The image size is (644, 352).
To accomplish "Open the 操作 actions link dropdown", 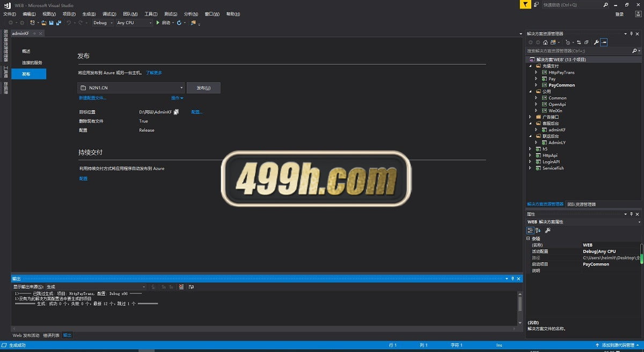I will pos(177,98).
